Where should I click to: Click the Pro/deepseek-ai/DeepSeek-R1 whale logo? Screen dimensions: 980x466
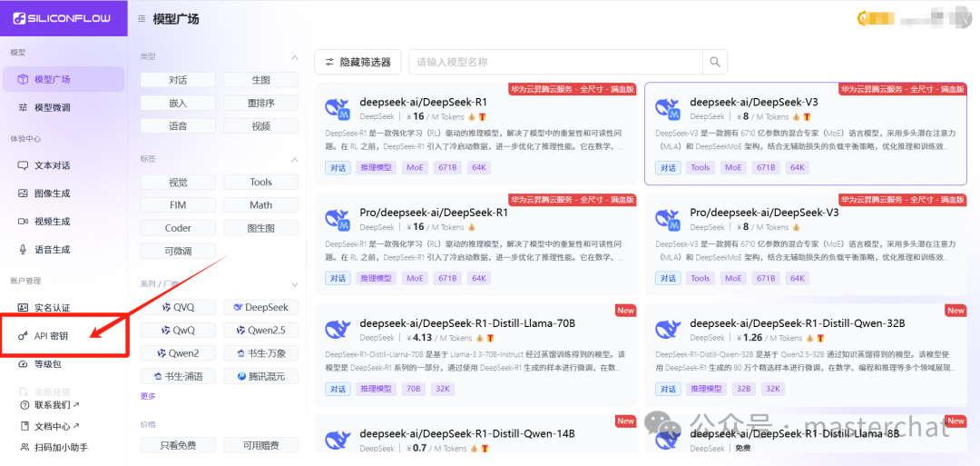[338, 220]
